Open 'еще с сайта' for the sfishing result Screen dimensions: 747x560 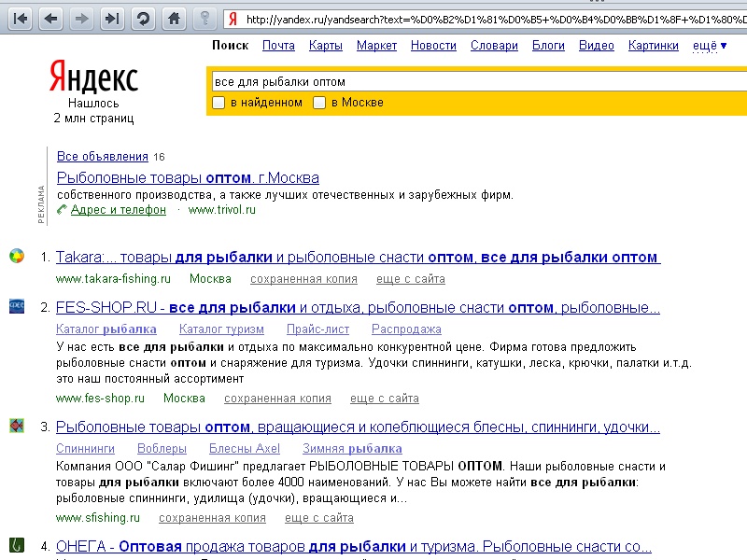pos(319,518)
